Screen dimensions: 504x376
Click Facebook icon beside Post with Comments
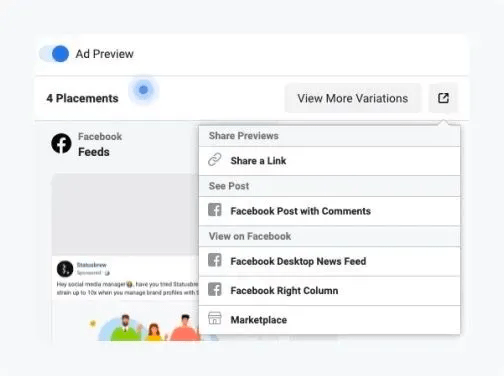point(215,210)
